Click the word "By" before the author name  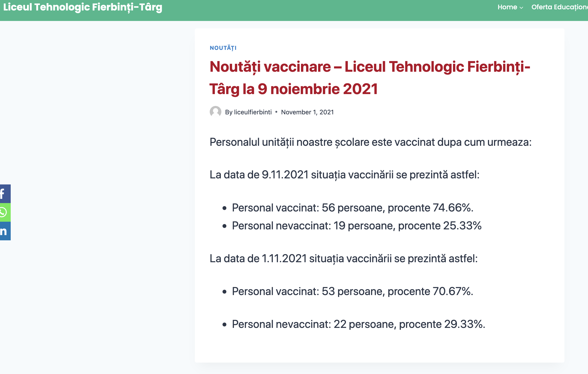(229, 112)
